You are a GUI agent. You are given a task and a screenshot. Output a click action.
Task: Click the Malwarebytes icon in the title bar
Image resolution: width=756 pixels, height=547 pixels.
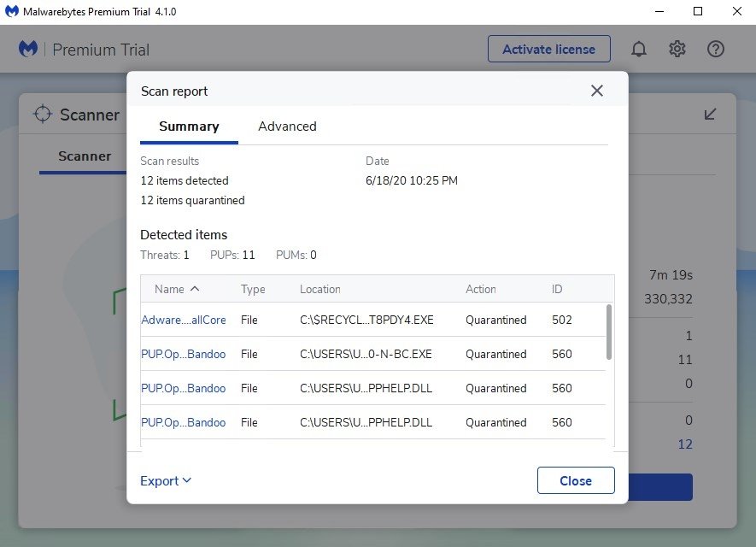[x=12, y=11]
